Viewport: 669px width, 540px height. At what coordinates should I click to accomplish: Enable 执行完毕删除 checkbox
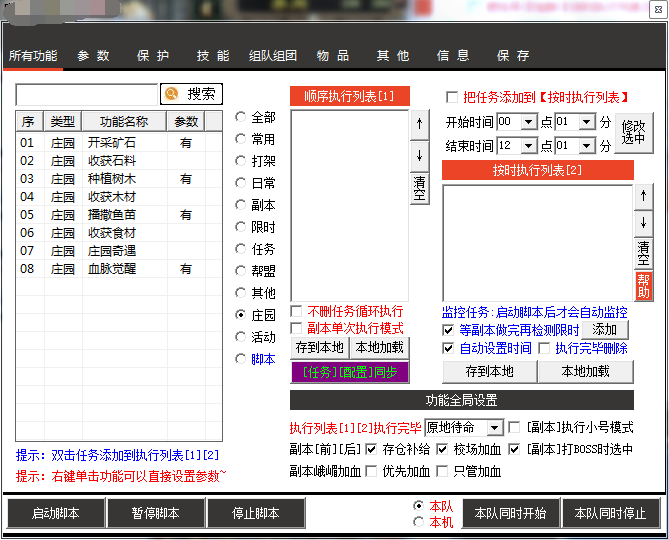(544, 348)
